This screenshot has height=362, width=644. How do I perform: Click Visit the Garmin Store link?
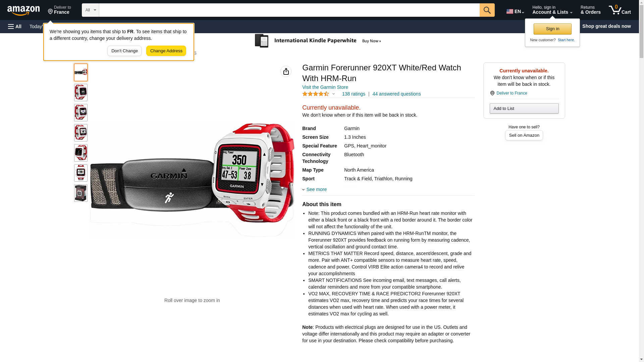(x=325, y=87)
